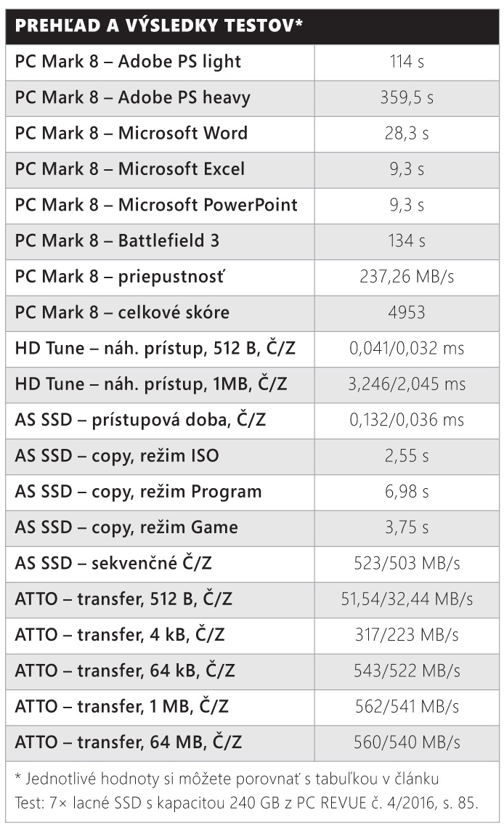
Task: Click the 3,246/2,045 ms value cell
Action: click(407, 384)
